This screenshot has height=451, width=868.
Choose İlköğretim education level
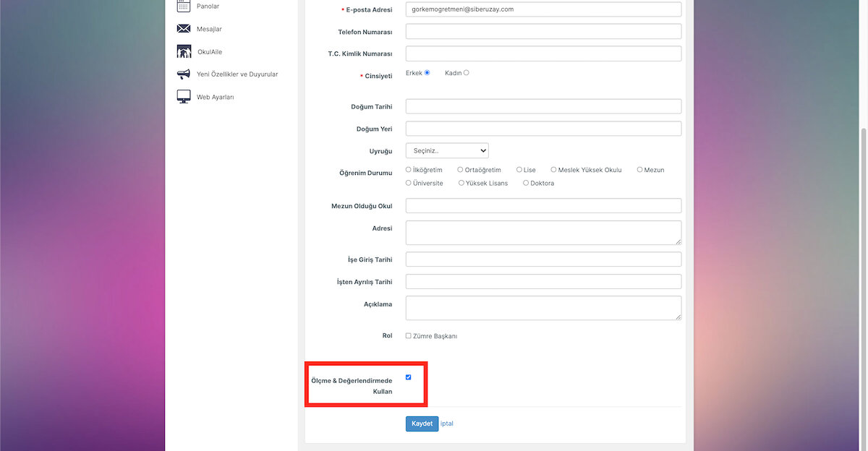pyautogui.click(x=409, y=170)
